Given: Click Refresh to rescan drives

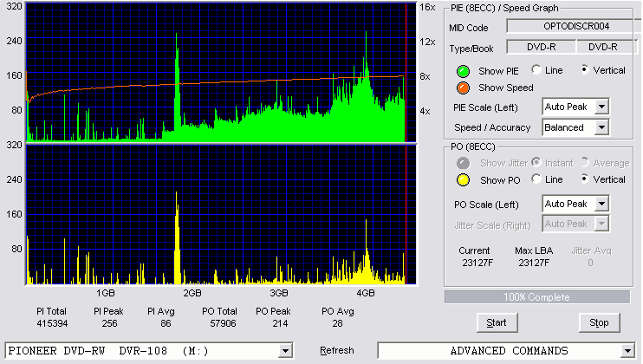Looking at the screenshot, I should point(337,350).
